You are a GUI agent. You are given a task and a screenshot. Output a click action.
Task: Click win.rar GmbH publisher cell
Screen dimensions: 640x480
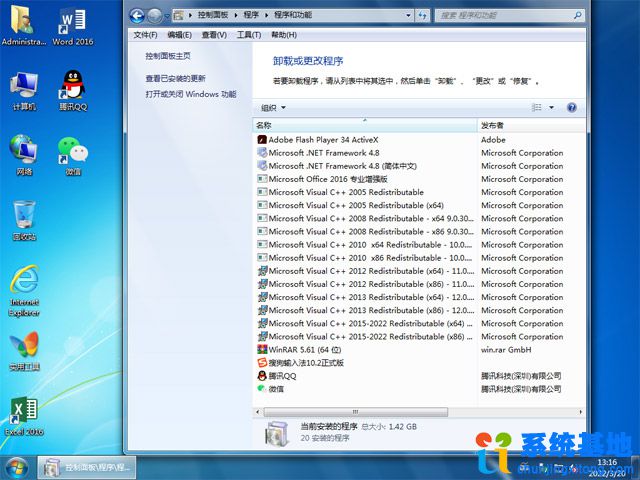[x=506, y=350]
